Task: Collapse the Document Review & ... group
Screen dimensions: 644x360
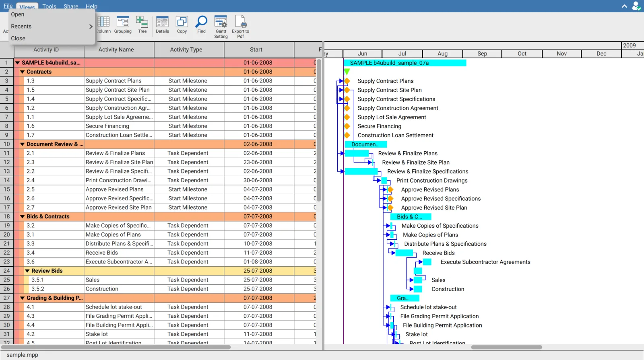Action: click(x=23, y=144)
